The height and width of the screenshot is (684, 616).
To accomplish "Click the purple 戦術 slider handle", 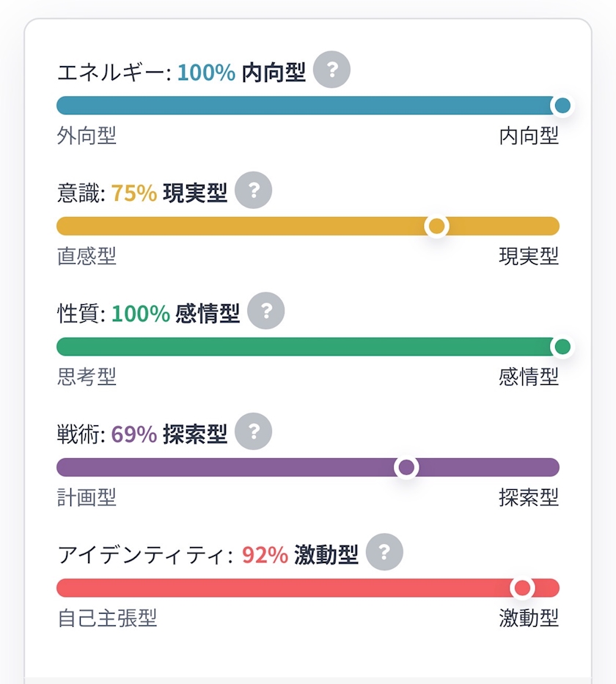I will [x=406, y=467].
